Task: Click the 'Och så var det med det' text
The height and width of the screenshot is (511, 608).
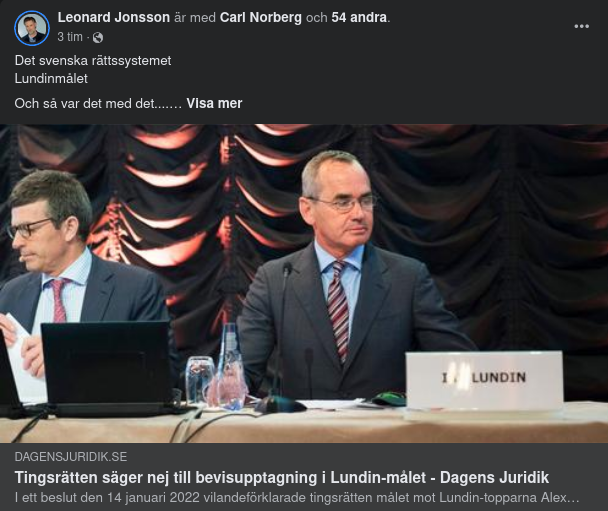Action: click(x=98, y=104)
